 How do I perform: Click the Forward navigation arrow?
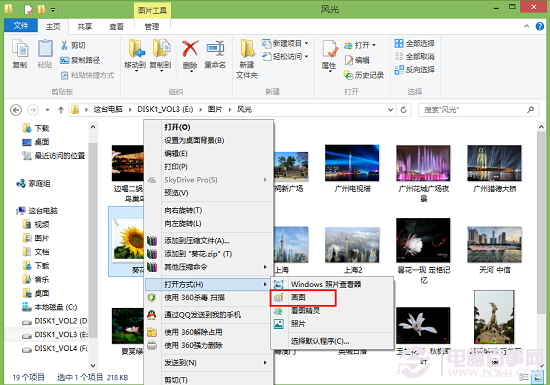point(33,110)
